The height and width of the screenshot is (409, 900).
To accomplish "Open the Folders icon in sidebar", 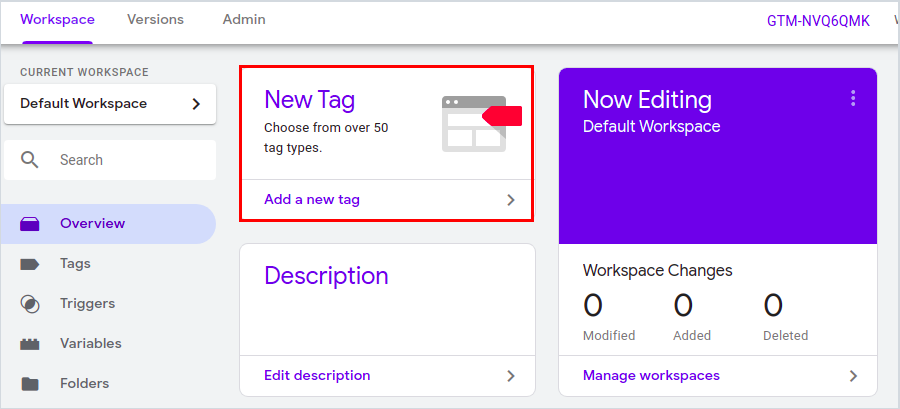I will [30, 384].
